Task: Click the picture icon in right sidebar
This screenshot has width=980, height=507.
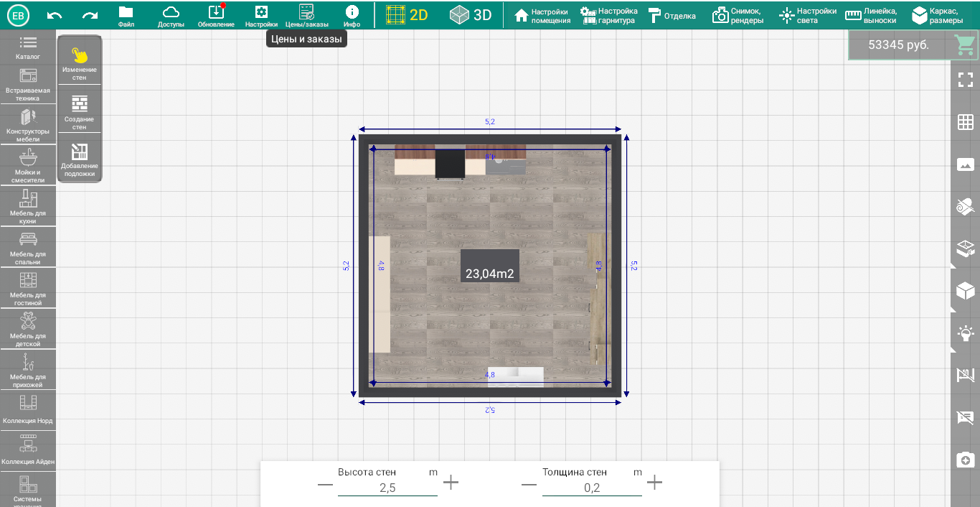Action: 966,164
